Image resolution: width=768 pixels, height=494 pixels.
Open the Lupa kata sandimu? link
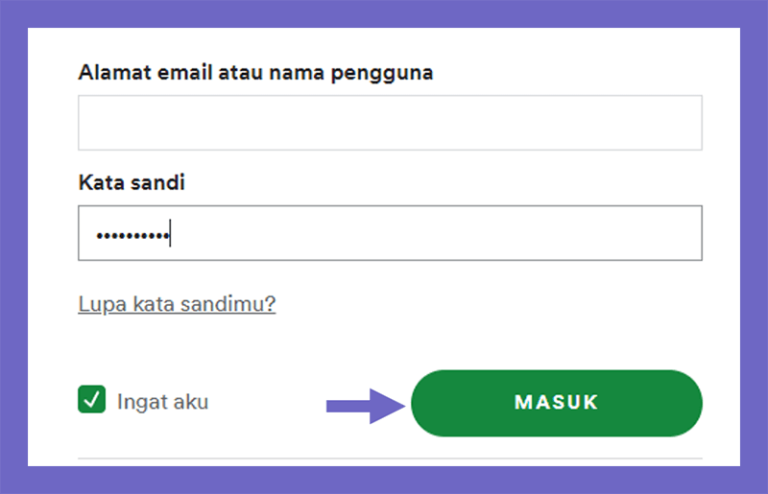pyautogui.click(x=177, y=304)
